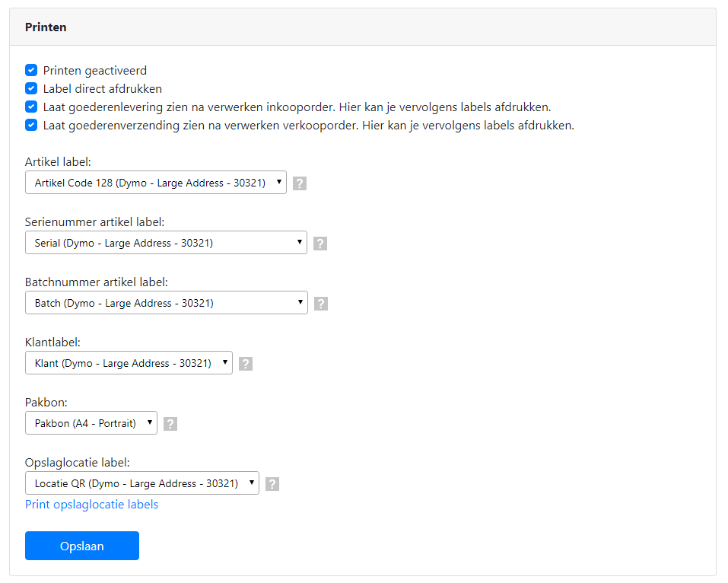The height and width of the screenshot is (583, 728).
Task: Click question mark beside Batchnummer dropdown
Action: 321,304
